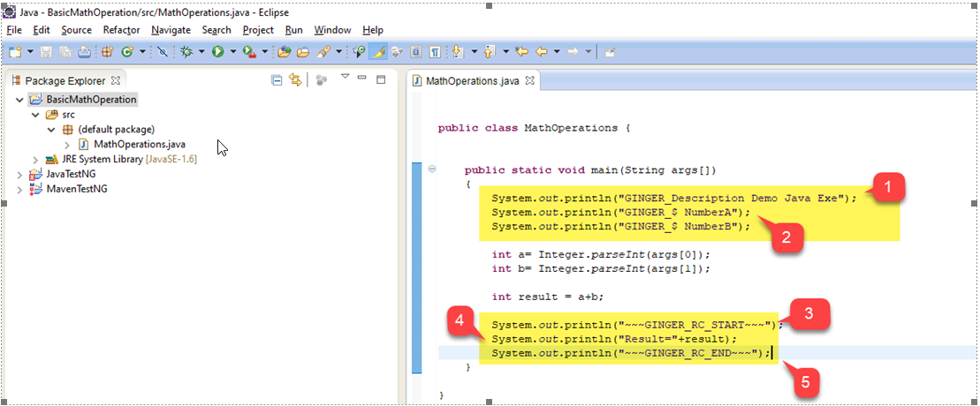This screenshot has width=980, height=406.
Task: Click the Back navigation arrow
Action: [541, 52]
